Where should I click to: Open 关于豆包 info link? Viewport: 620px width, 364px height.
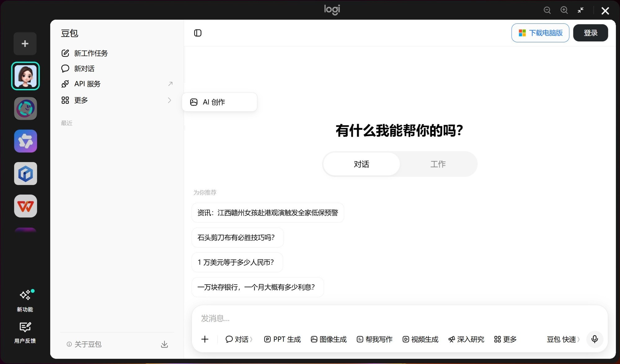pos(84,344)
